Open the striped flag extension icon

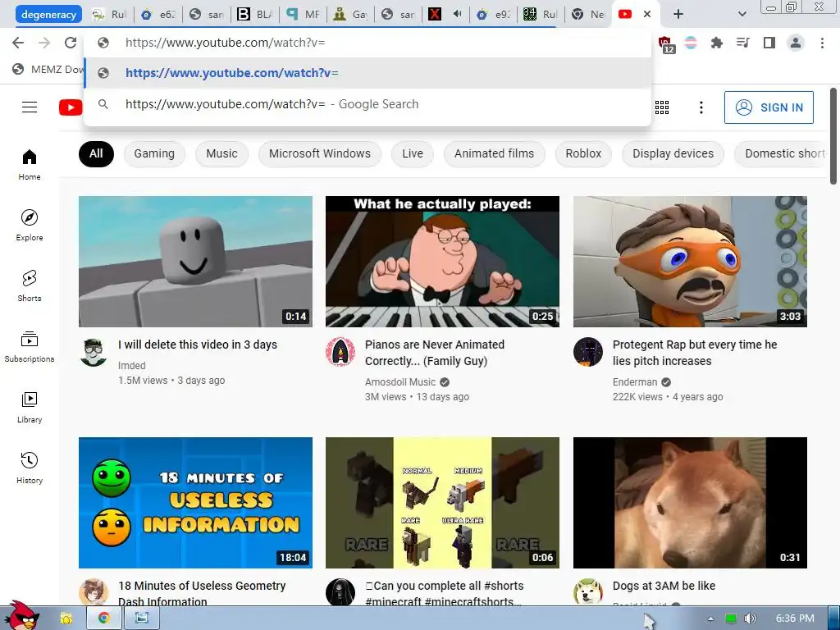pyautogui.click(x=691, y=43)
